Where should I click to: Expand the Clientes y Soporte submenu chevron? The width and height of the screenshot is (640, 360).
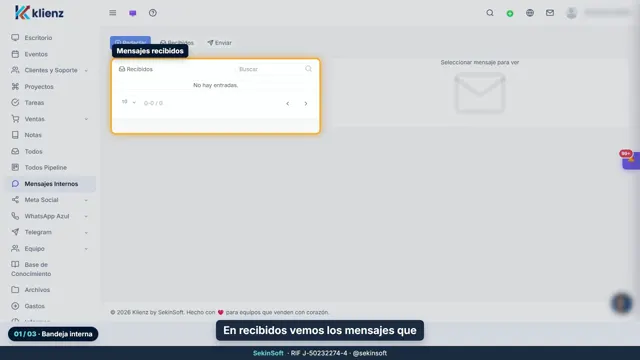86,71
